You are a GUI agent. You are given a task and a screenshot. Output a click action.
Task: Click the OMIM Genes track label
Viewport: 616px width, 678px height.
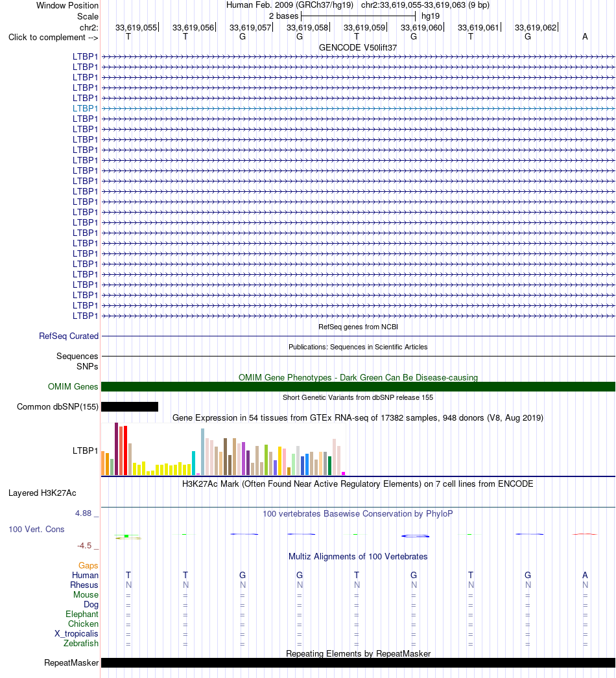point(73,386)
